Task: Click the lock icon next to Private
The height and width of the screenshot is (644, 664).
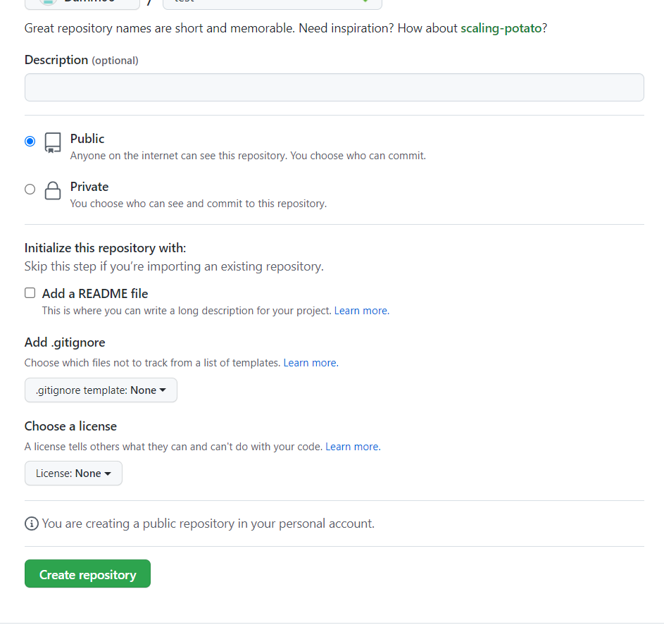Action: (x=52, y=190)
